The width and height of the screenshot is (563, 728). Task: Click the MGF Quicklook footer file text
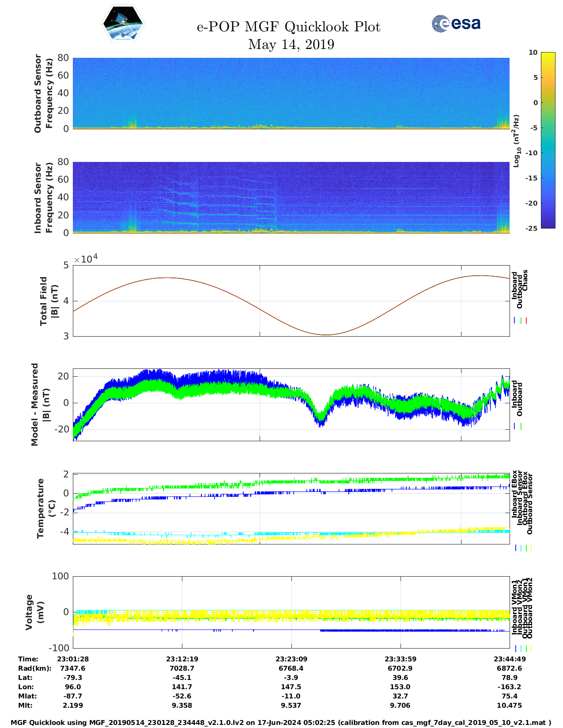coord(281,723)
